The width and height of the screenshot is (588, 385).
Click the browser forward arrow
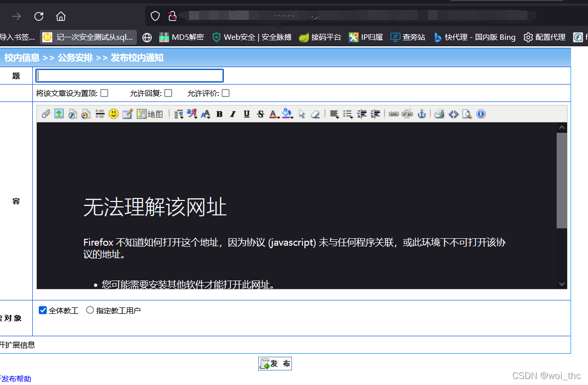[x=16, y=16]
